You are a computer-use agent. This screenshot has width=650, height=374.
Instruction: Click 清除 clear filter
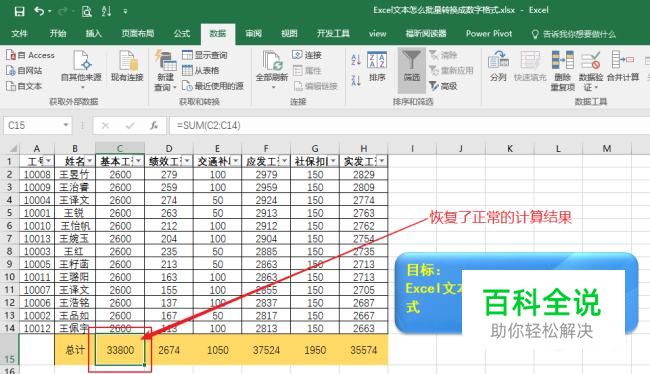point(443,55)
